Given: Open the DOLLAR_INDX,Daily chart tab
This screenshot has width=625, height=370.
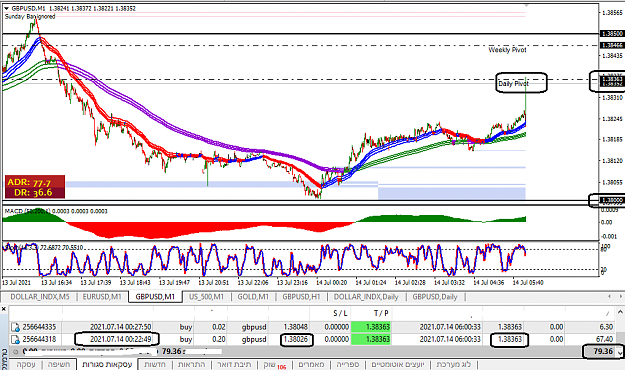Looking at the screenshot, I should pyautogui.click(x=366, y=297).
